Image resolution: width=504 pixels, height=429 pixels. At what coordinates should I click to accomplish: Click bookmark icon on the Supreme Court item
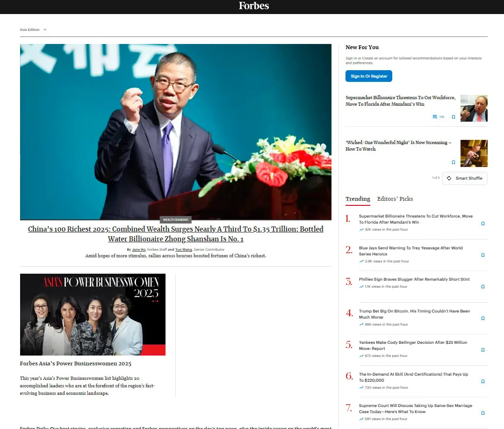coord(482,413)
